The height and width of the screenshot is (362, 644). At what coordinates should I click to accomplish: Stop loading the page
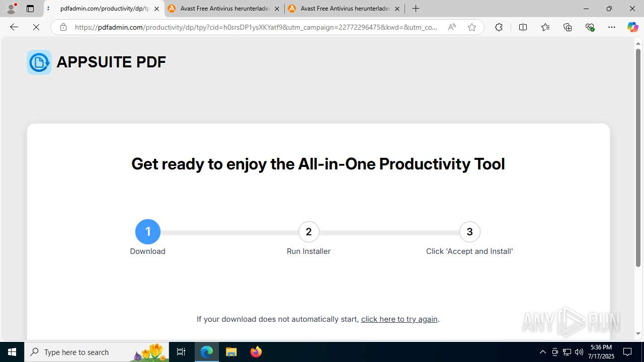click(36, 27)
